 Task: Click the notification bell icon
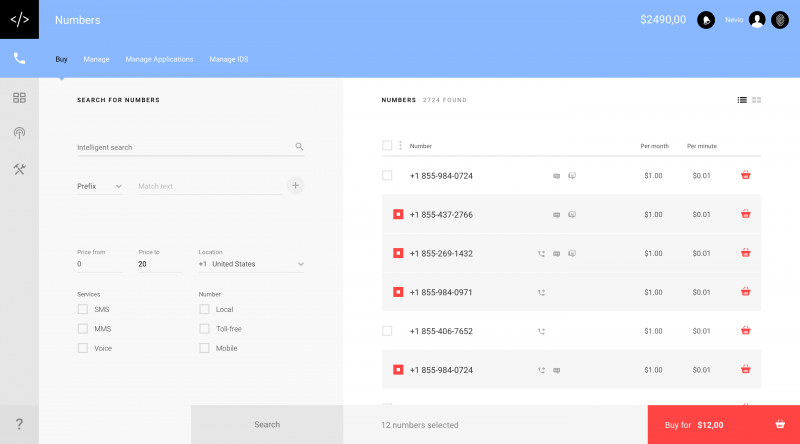pyautogui.click(x=706, y=20)
